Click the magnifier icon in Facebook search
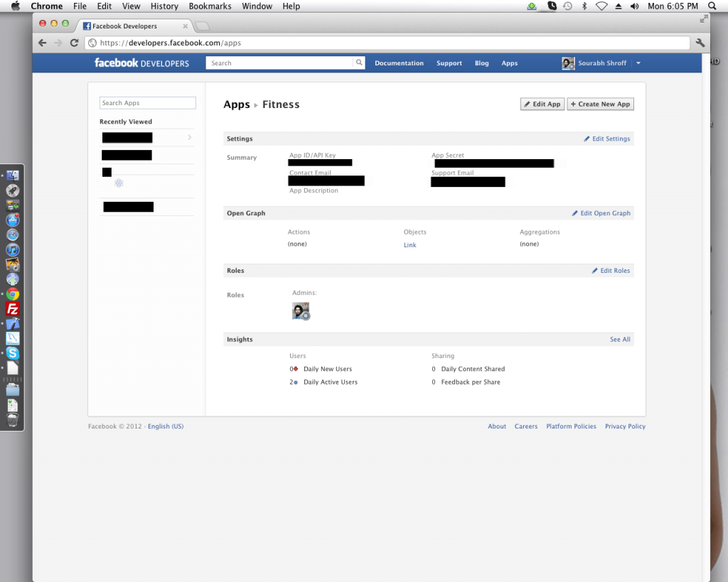The width and height of the screenshot is (728, 582). coord(359,63)
